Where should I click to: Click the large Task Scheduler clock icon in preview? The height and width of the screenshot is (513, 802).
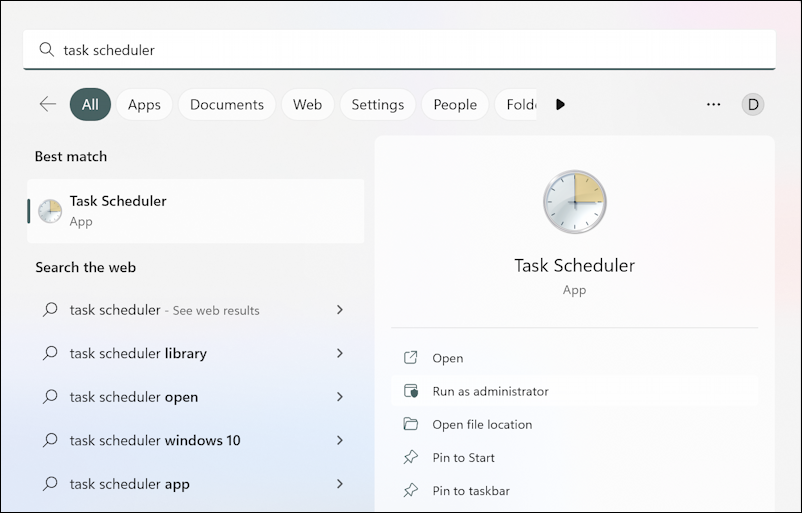click(574, 202)
